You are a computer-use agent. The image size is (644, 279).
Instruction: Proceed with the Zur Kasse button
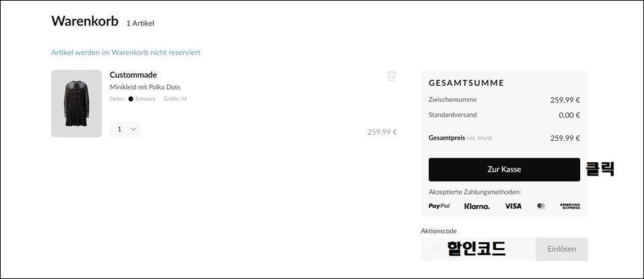(504, 169)
